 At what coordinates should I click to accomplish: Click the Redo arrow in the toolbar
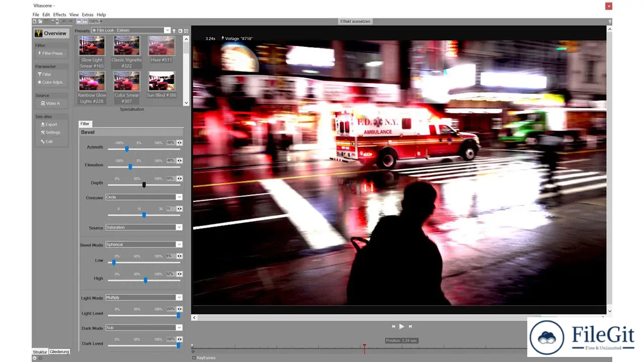(70, 21)
